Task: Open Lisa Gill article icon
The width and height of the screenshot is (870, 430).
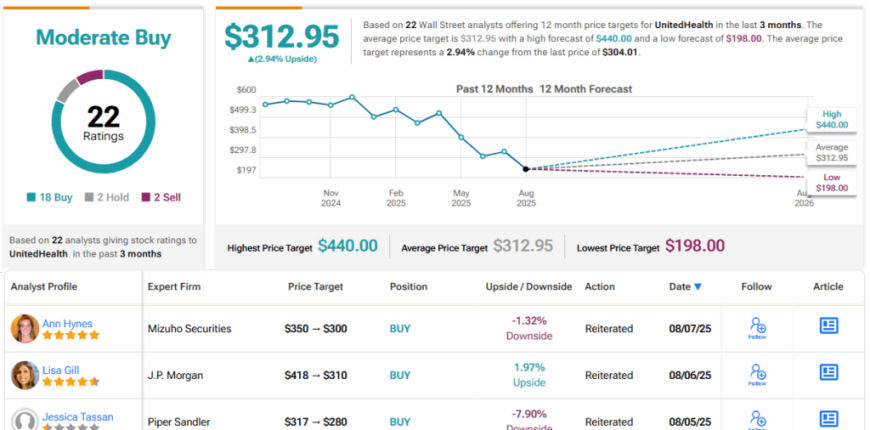Action: pos(828,372)
